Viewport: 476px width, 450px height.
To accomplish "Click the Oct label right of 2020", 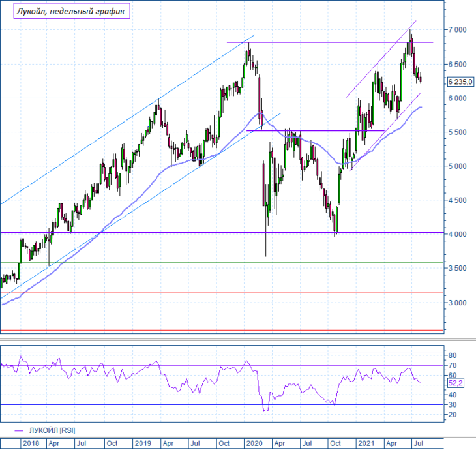I will click(x=335, y=443).
